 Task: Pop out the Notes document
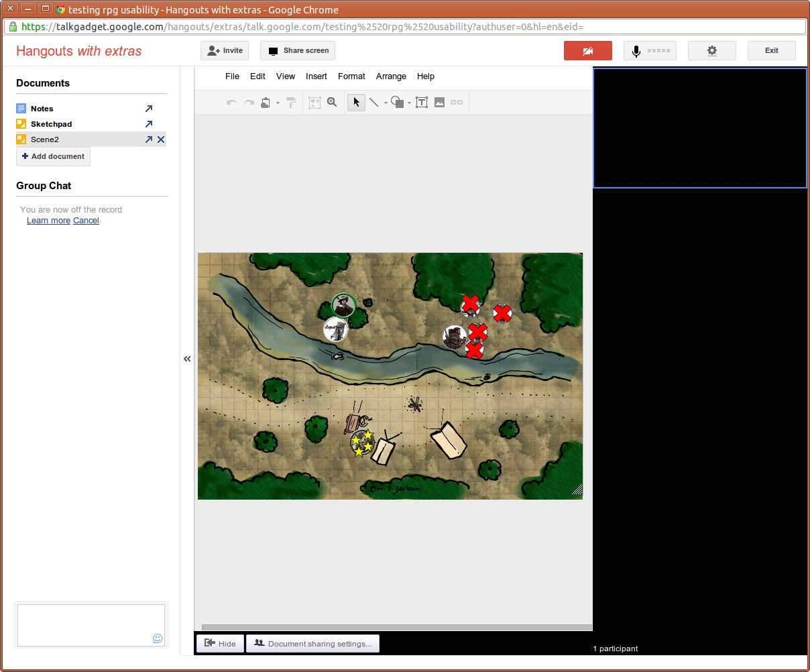pos(148,108)
